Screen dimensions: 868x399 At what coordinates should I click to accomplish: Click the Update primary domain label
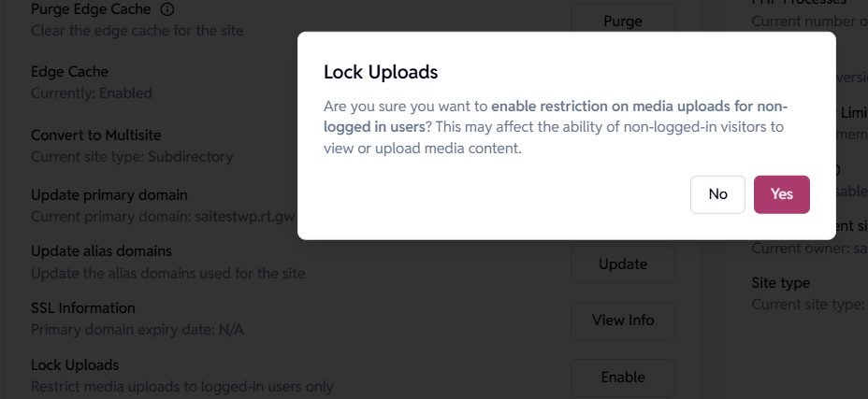109,195
